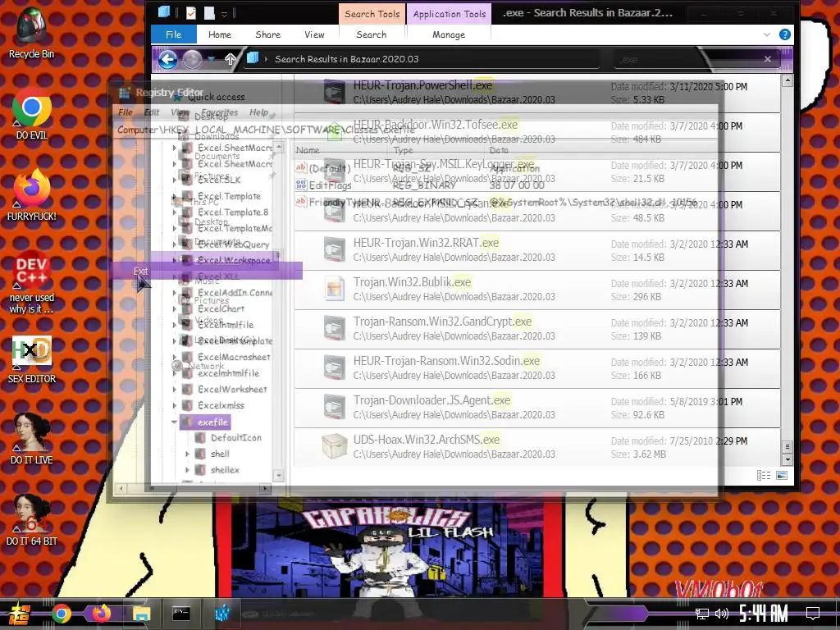
Task: Open Explorer help question mark icon
Action: (785, 34)
